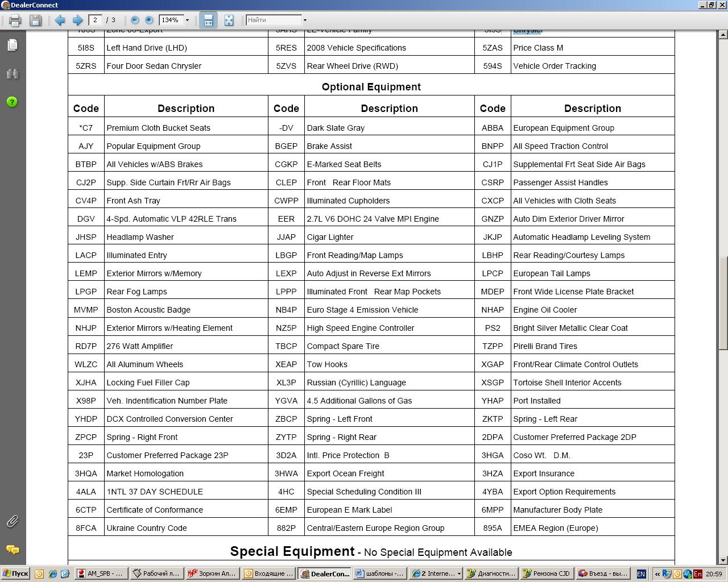
Task: Expand the 2 Internet Explorer taskbar group
Action: tap(435, 574)
